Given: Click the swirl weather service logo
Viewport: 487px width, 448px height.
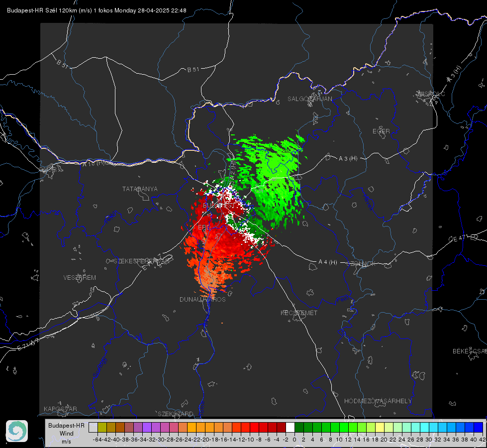Looking at the screenshot, I should (x=17, y=431).
